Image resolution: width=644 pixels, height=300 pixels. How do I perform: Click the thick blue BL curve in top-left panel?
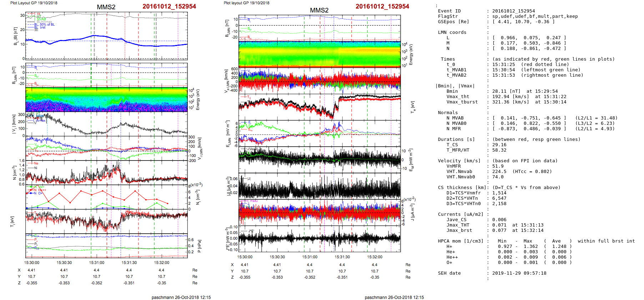click(71, 40)
